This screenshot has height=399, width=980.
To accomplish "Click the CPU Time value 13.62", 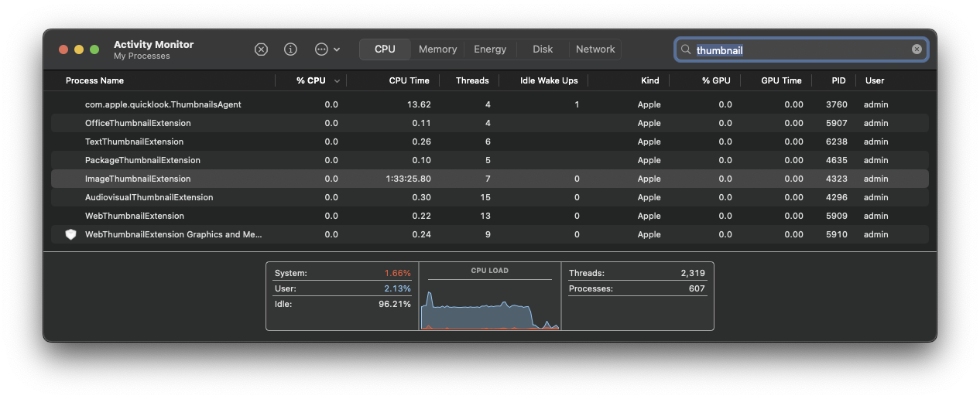I will (419, 104).
